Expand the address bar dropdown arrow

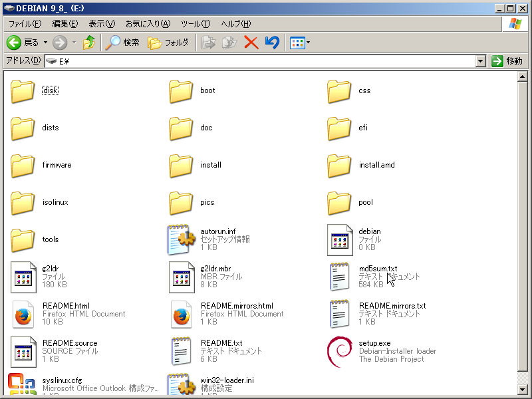pos(480,61)
